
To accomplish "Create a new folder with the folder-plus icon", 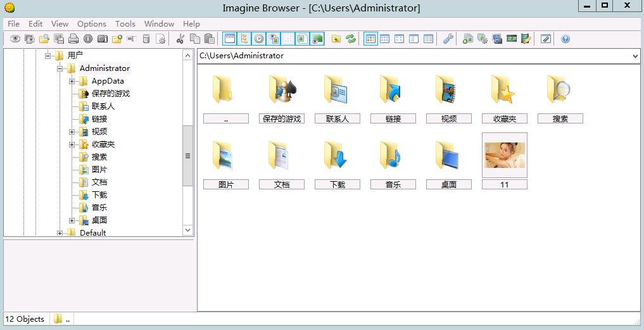I will pyautogui.click(x=117, y=39).
